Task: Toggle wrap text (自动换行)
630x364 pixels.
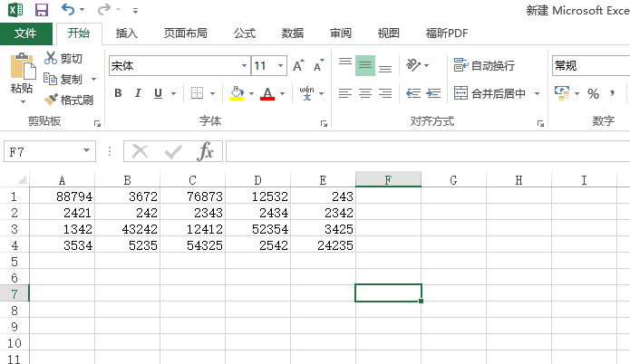Action: coord(484,65)
